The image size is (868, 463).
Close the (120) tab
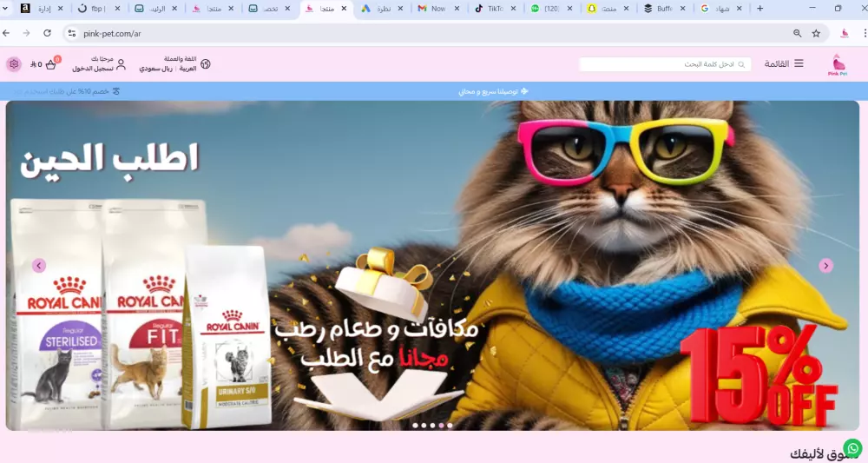[x=569, y=9]
